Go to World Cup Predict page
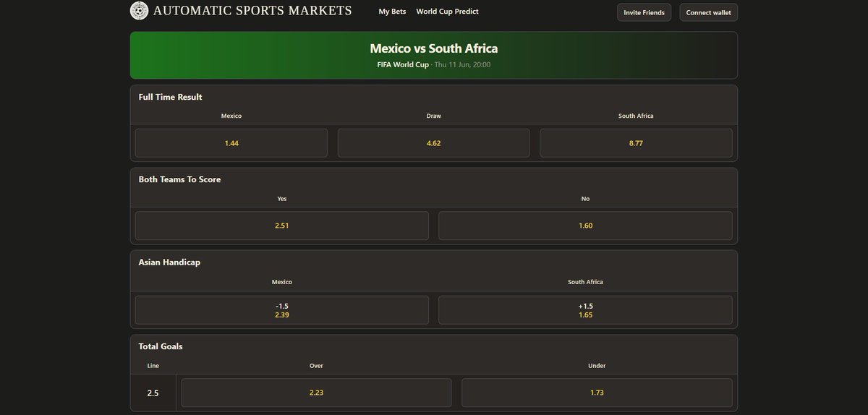Viewport: 868px width, 415px height. [x=447, y=12]
